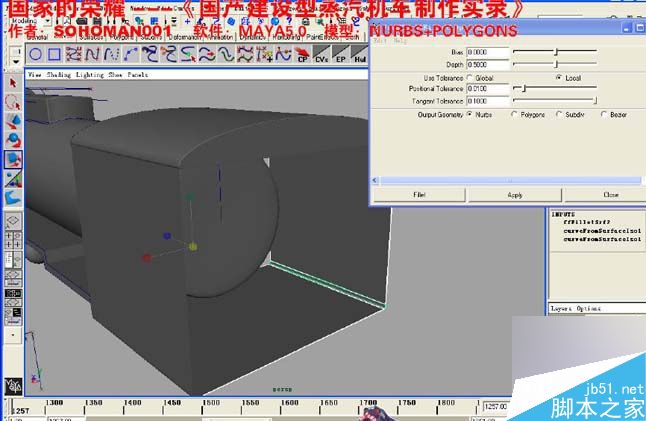Viewport: 646px width, 421px height.
Task: Open the viewport Panels menu
Action: coord(138,75)
